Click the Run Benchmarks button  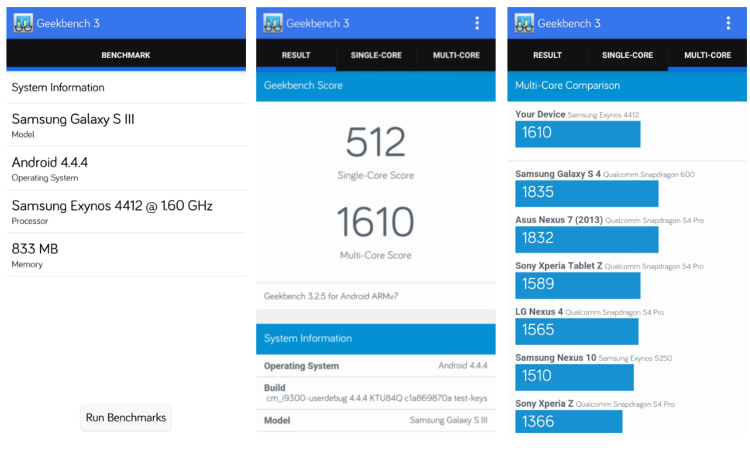[126, 417]
